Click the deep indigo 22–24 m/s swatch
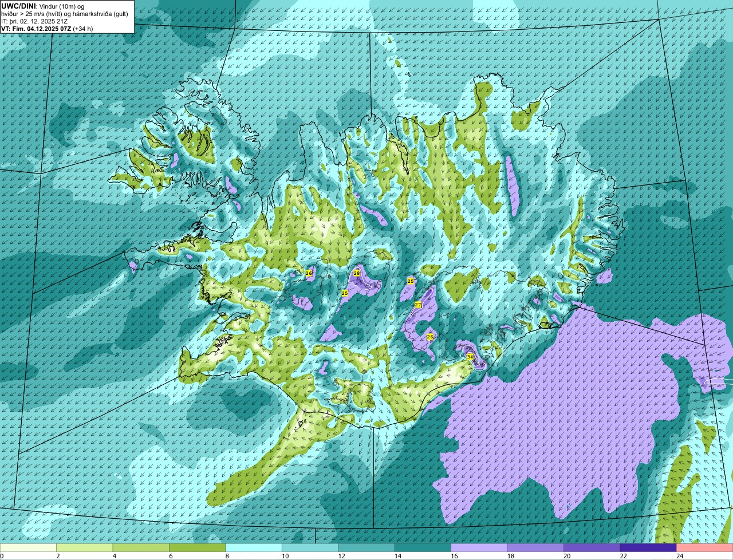 click(648, 547)
